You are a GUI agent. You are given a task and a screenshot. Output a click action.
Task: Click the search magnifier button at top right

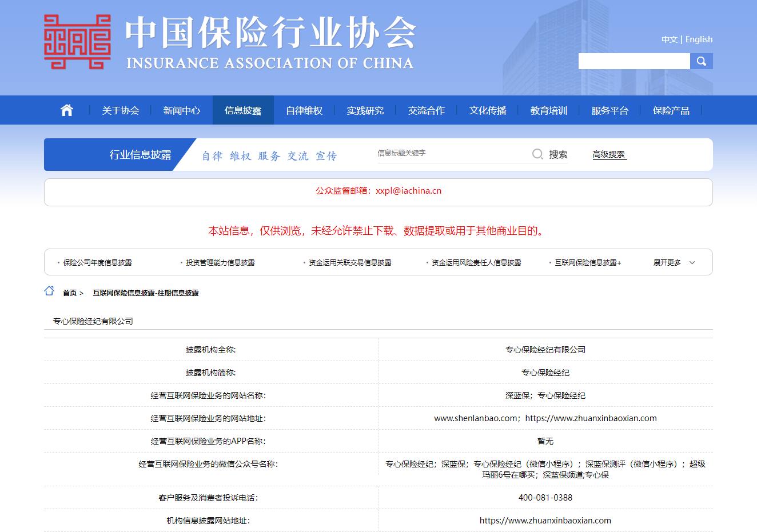(702, 61)
